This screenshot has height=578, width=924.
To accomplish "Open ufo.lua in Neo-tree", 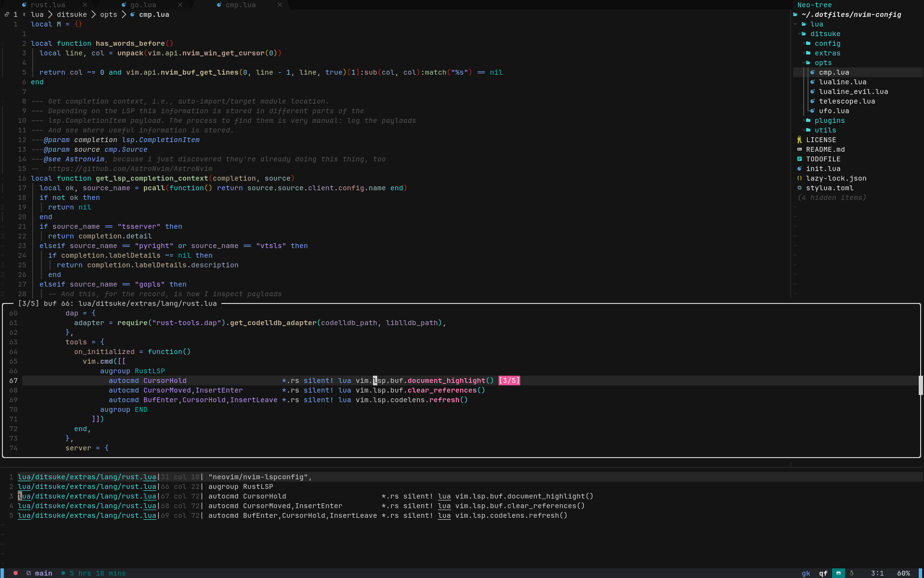I will click(x=834, y=111).
